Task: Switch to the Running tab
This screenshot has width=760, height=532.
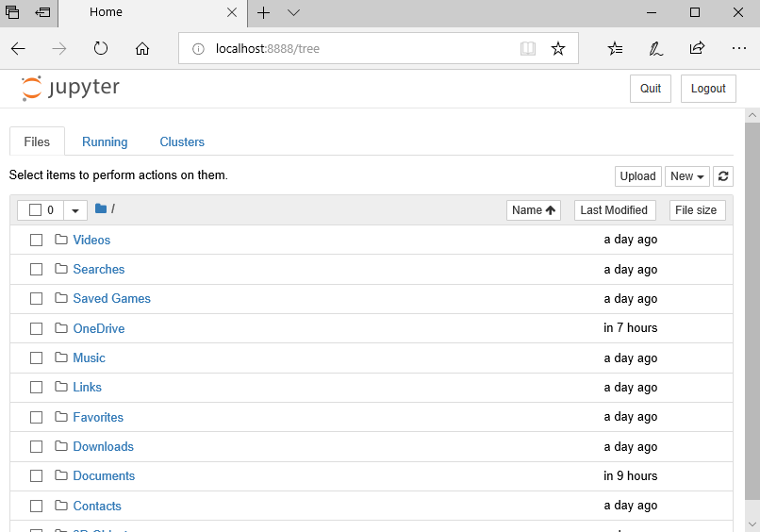Action: (105, 141)
